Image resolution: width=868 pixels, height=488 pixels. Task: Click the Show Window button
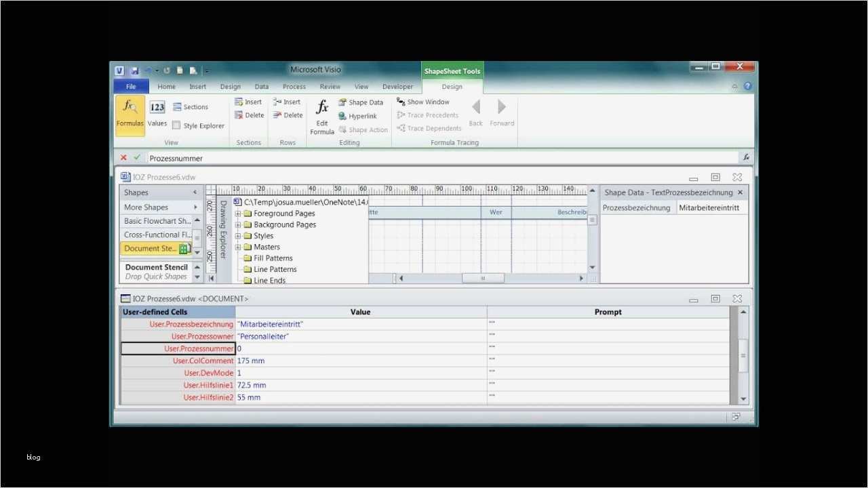pyautogui.click(x=423, y=102)
